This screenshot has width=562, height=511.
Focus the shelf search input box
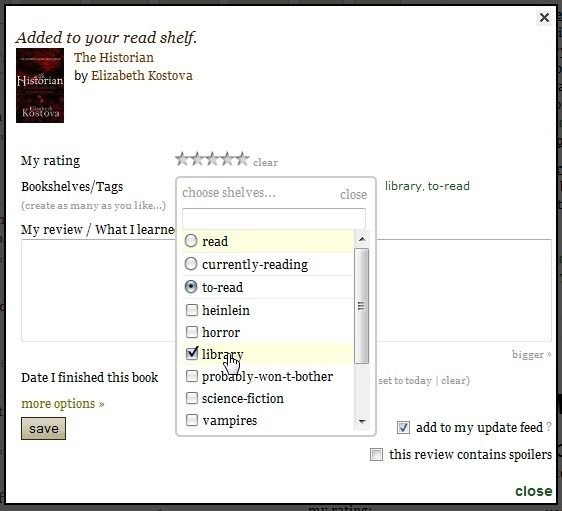(274, 218)
